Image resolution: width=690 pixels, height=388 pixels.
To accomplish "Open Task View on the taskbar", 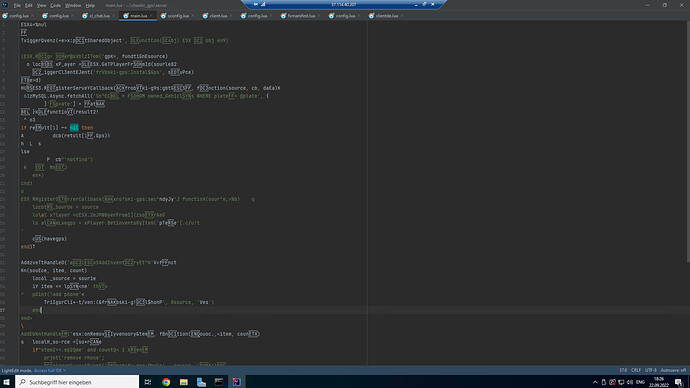I will [148, 382].
